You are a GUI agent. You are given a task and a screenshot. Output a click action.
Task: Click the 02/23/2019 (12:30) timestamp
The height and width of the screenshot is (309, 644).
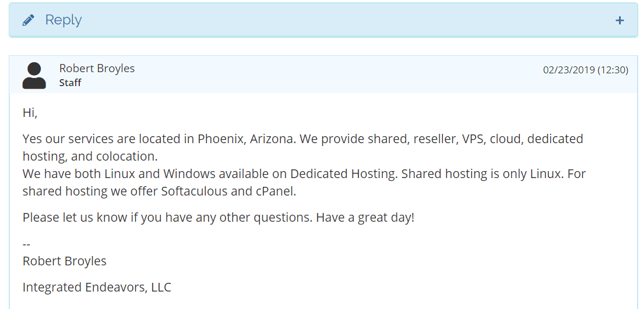pyautogui.click(x=586, y=70)
